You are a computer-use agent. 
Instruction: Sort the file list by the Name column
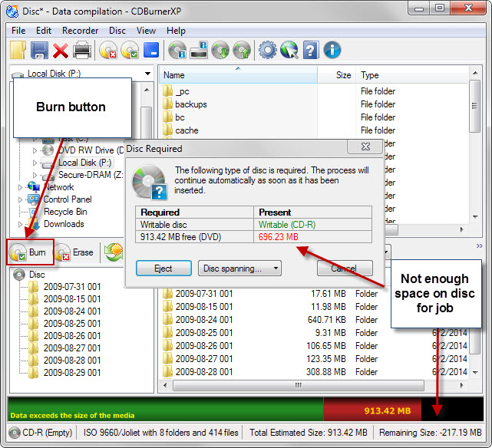click(x=238, y=75)
